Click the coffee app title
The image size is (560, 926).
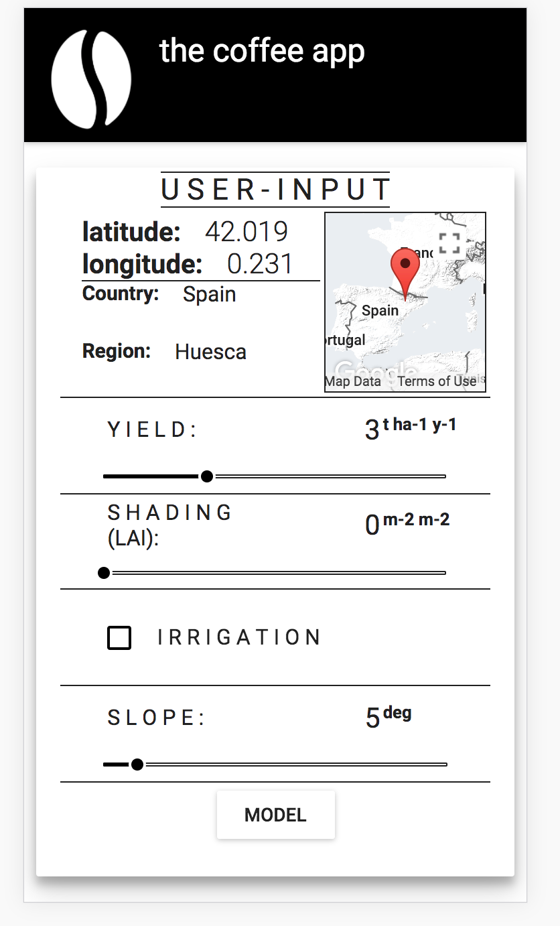[x=262, y=52]
